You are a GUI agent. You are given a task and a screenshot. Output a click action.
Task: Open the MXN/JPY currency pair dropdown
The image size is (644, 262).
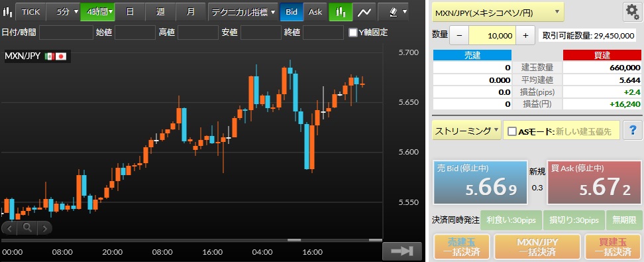tap(498, 13)
